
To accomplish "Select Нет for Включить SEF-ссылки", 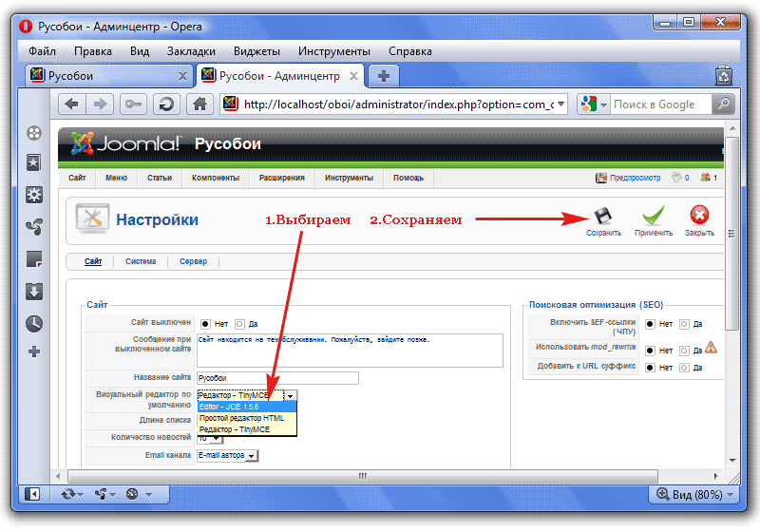I will pos(651,323).
